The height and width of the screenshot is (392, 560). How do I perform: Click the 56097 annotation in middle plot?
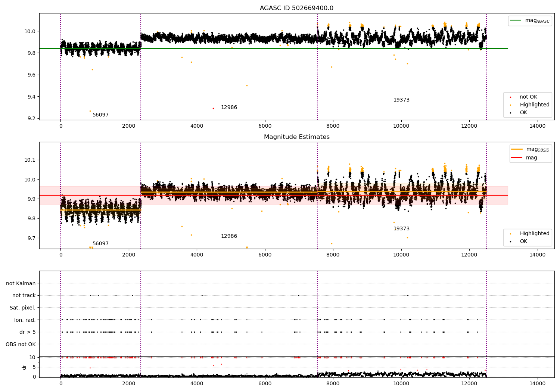(x=100, y=244)
